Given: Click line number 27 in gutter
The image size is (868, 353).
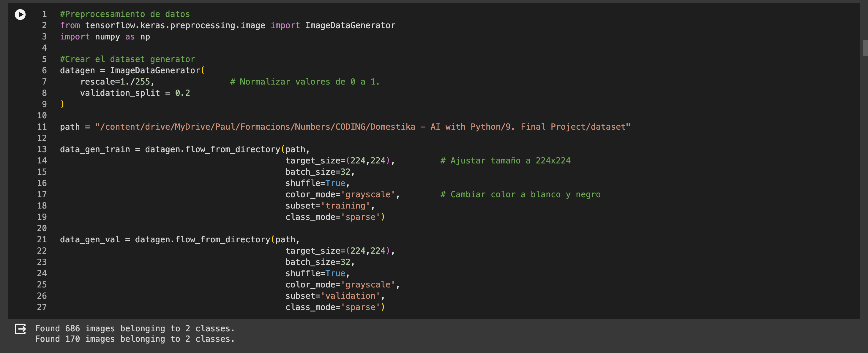Looking at the screenshot, I should (42, 307).
